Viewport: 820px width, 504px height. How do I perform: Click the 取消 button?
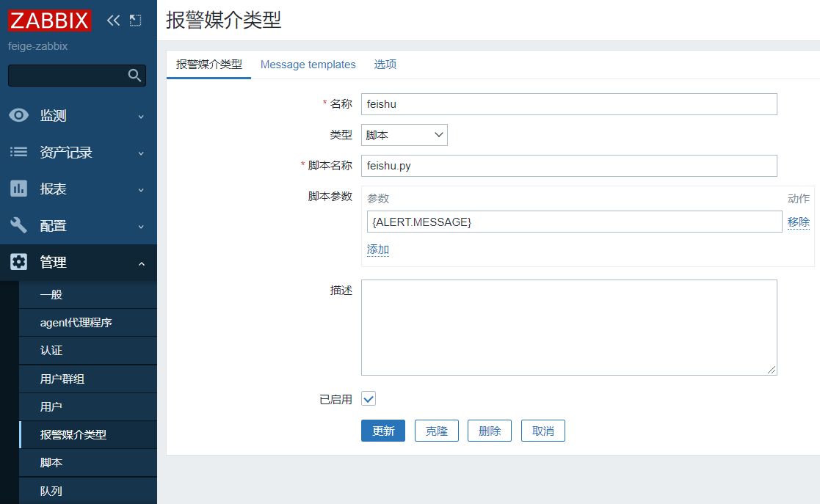click(543, 431)
